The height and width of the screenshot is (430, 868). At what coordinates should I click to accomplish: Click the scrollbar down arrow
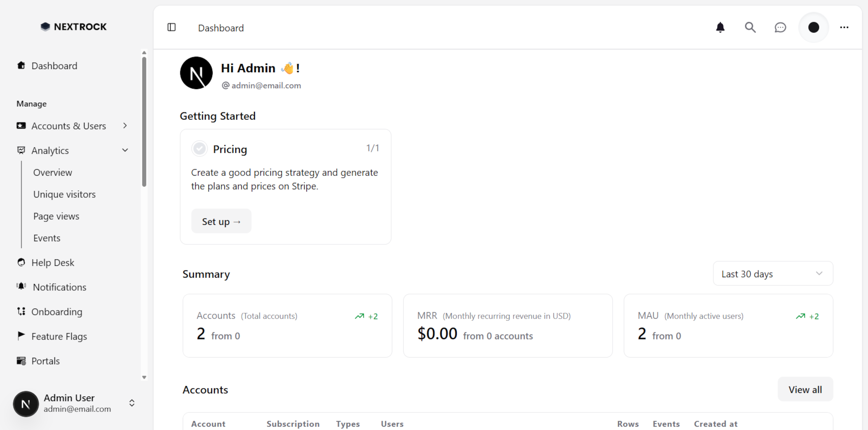(x=144, y=377)
